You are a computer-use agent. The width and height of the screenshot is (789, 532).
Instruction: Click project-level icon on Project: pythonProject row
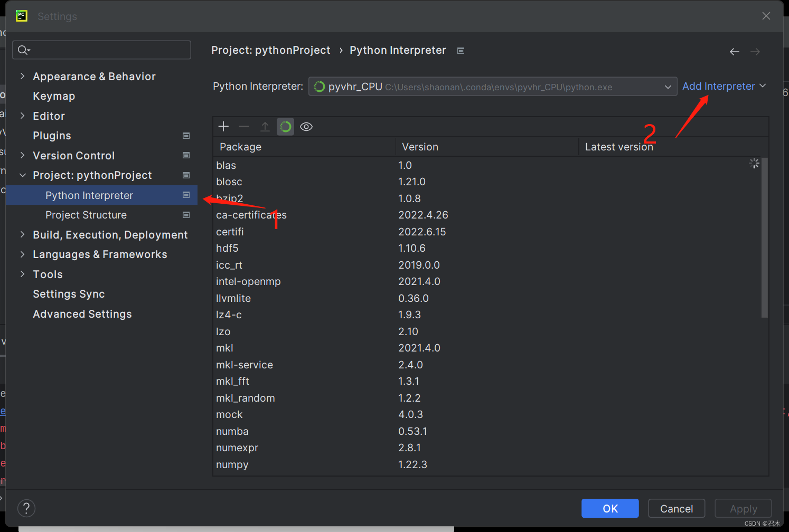pos(186,175)
